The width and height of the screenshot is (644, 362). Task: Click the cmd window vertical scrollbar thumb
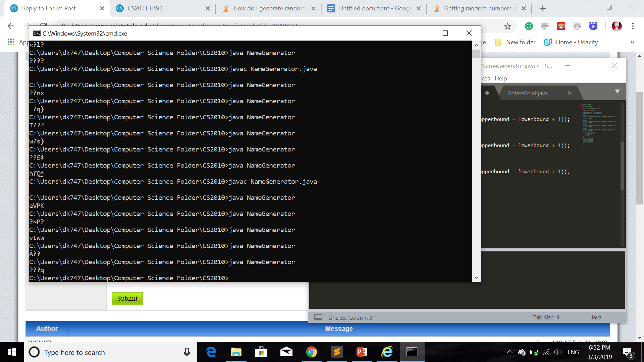(x=476, y=54)
